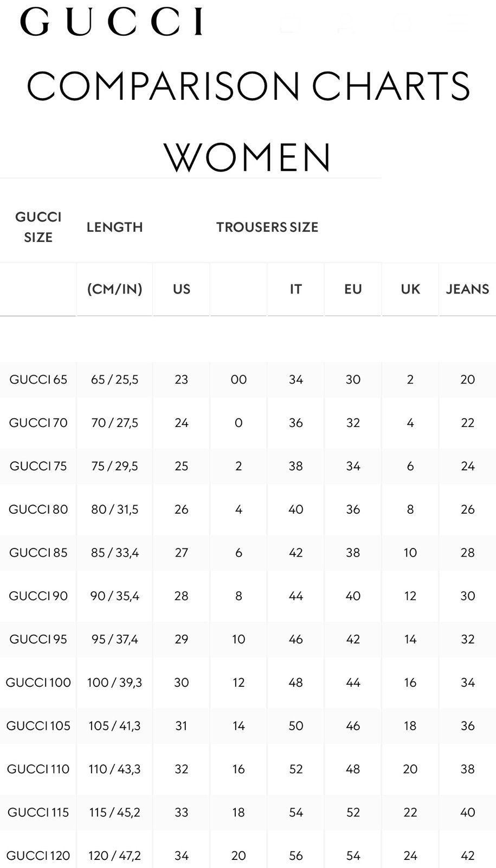The image size is (496, 868).
Task: Click the LENGTH column header
Action: point(114,227)
